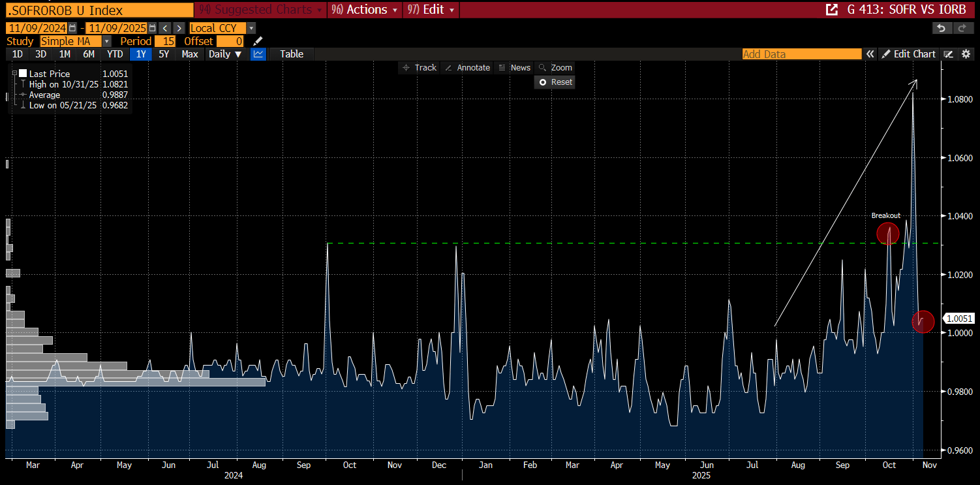Open the Daily periodicity dropdown
The height and width of the screenshot is (485, 980).
[225, 54]
